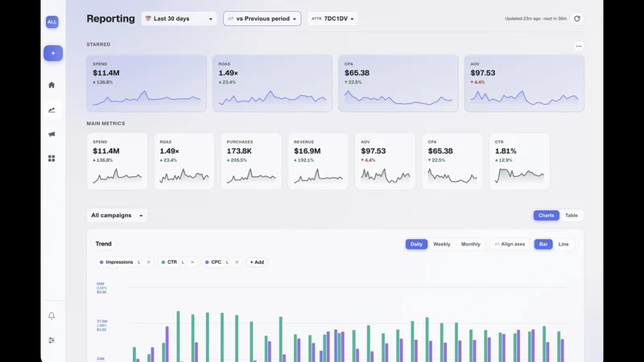Remove the CTR metric chip

coord(192,262)
